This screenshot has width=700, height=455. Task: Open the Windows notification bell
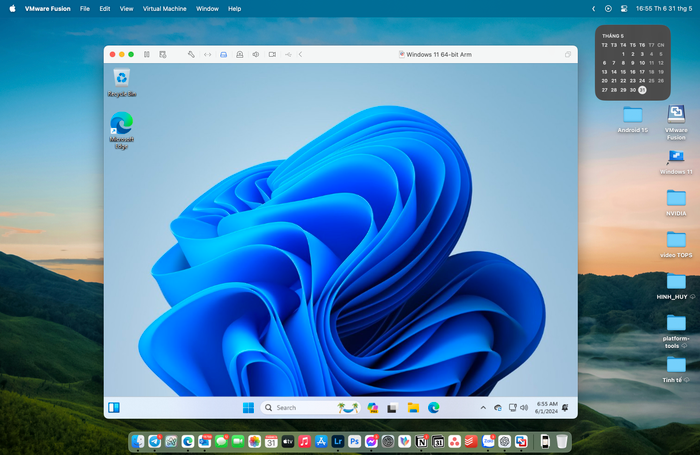coord(565,408)
